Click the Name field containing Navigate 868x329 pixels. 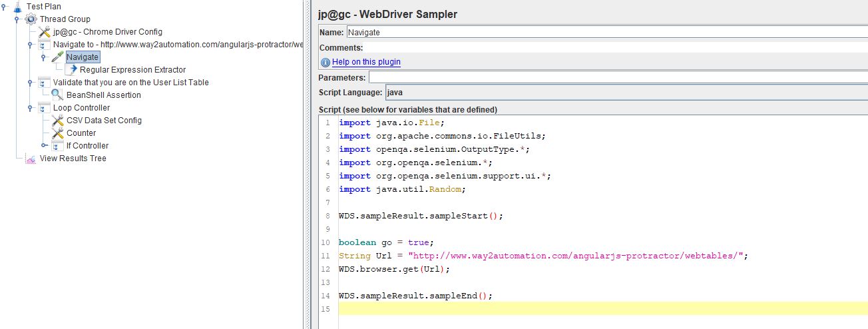coord(606,32)
